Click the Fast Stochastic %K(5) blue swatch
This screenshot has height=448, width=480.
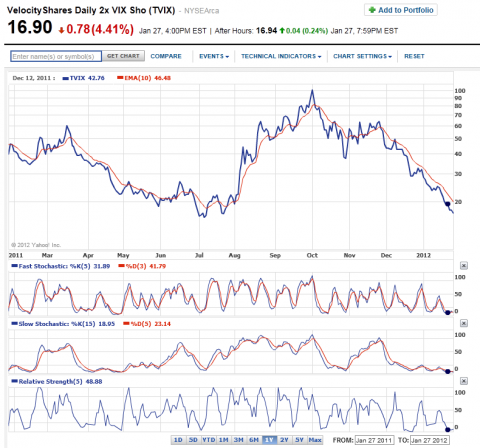14,266
